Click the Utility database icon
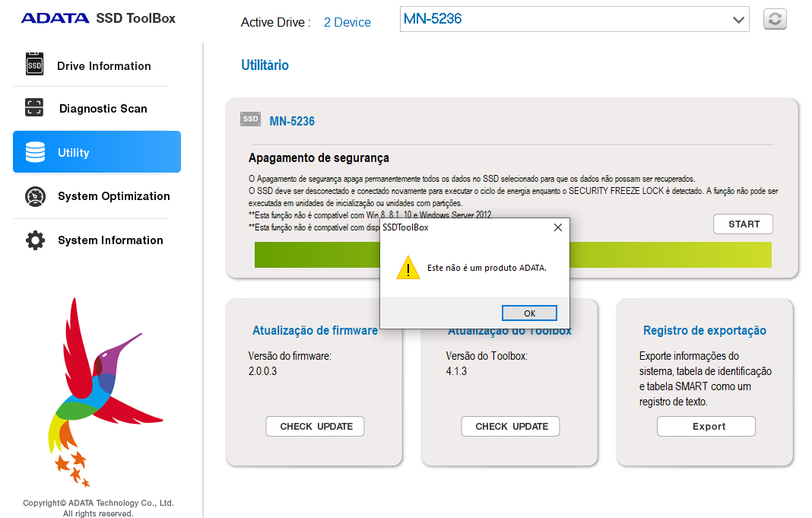Viewport: 812px width, 518px height. pos(35,152)
